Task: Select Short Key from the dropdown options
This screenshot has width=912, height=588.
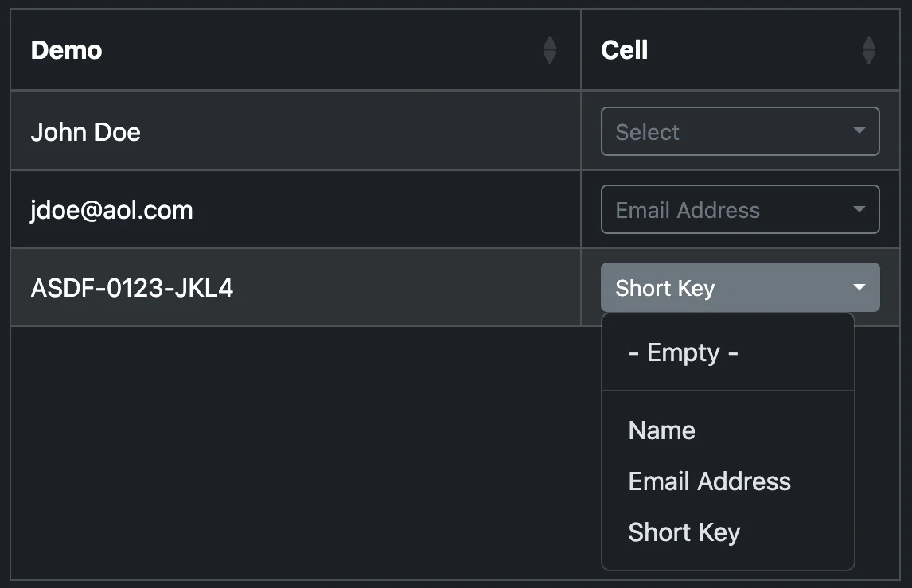Action: point(684,532)
